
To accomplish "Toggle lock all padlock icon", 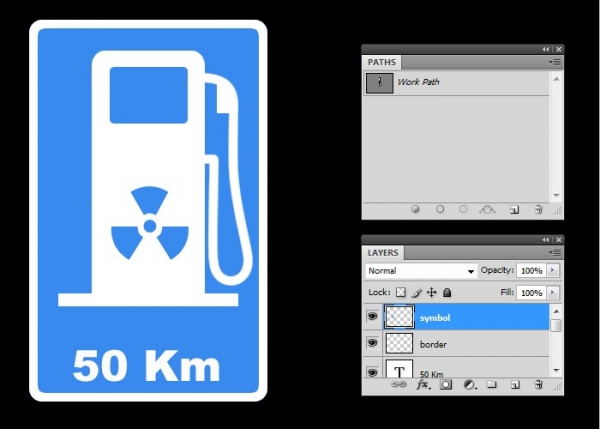I will coord(447,293).
